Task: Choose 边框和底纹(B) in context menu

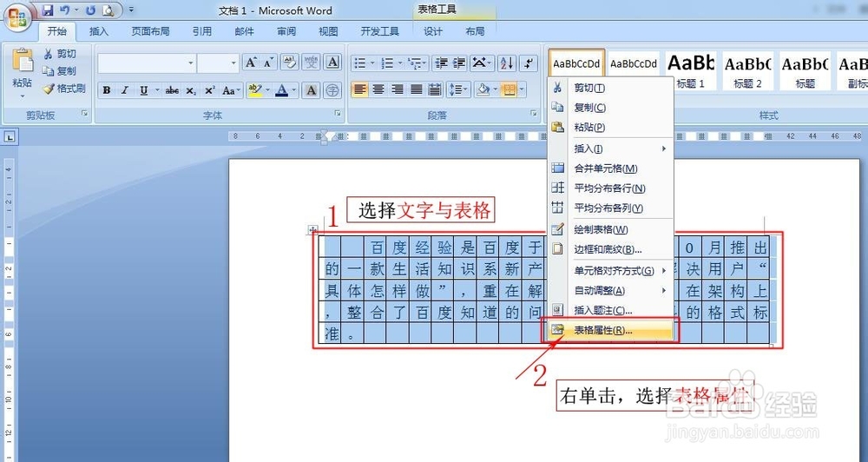Action: [x=610, y=249]
